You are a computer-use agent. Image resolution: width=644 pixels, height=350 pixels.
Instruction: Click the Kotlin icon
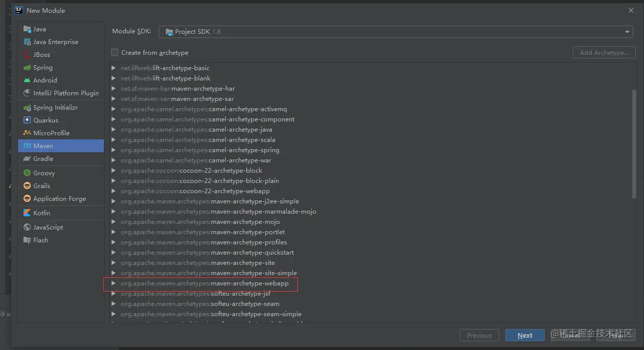27,213
